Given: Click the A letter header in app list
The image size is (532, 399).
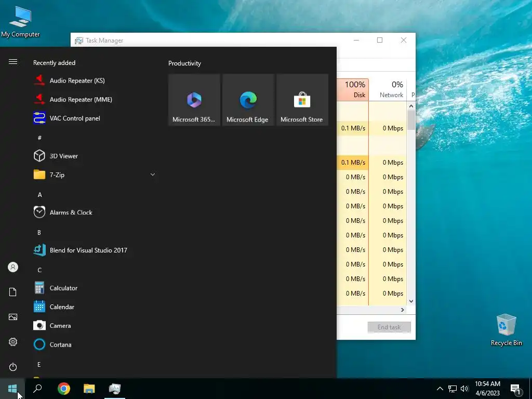Looking at the screenshot, I should 39,195.
